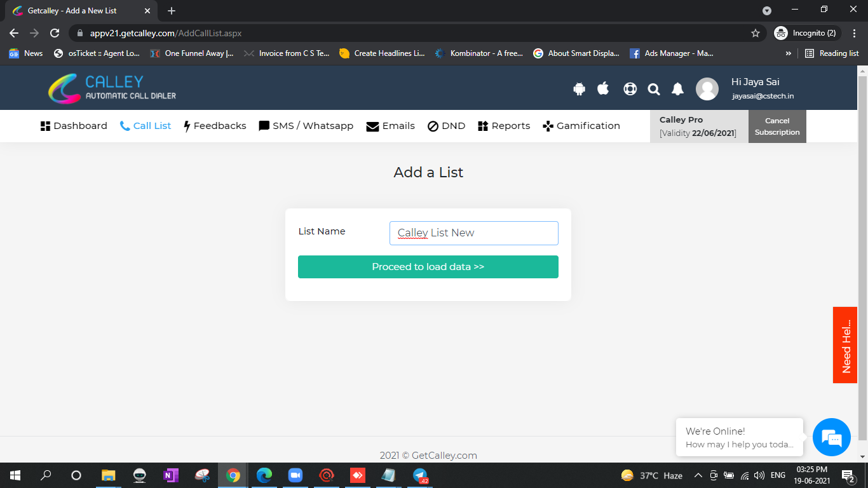Open the Ads Manager bookmark

(672, 53)
